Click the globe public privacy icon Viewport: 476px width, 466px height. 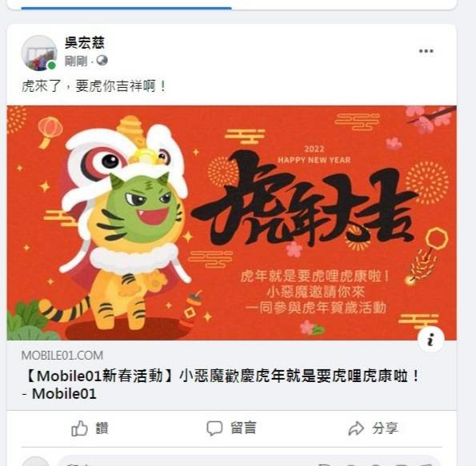point(102,61)
